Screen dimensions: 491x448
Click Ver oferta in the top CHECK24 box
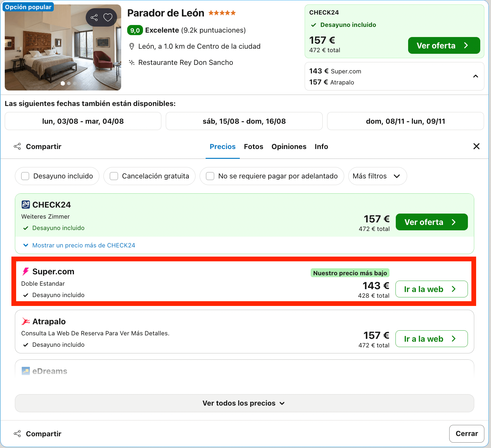444,45
